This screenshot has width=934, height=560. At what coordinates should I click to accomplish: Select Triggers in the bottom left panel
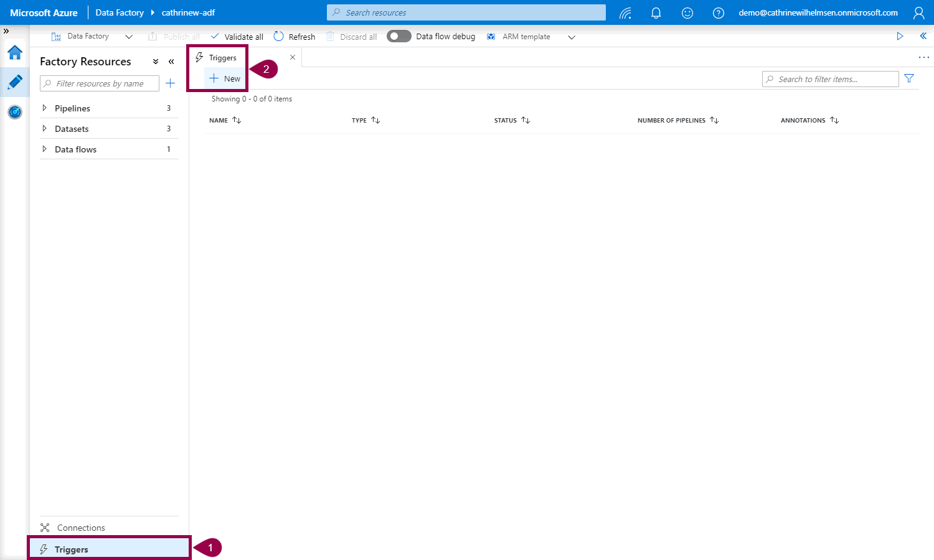coord(72,549)
